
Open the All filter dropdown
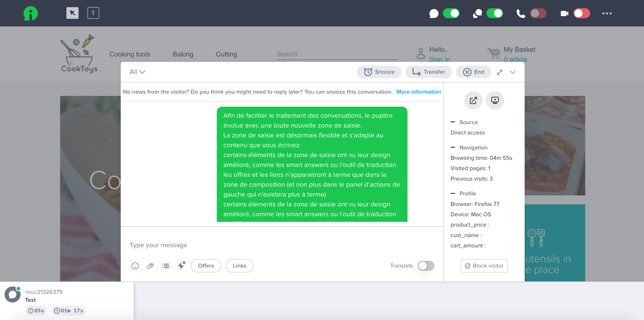pyautogui.click(x=138, y=72)
